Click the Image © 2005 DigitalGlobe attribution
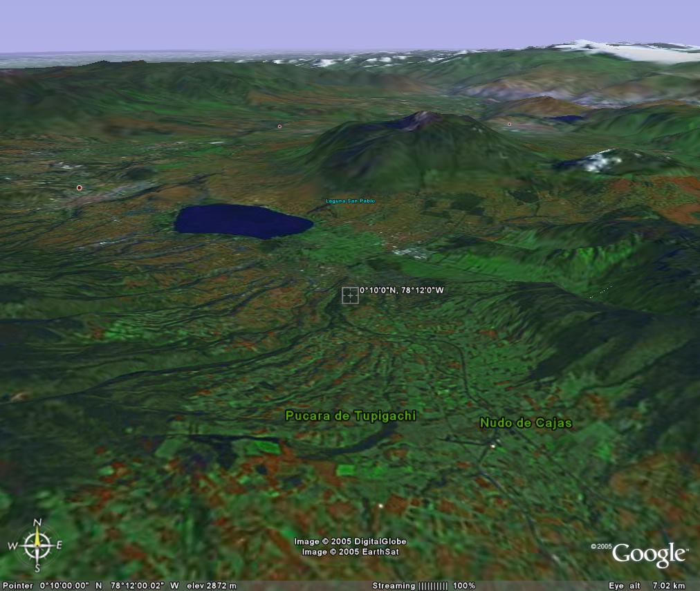 350,541
